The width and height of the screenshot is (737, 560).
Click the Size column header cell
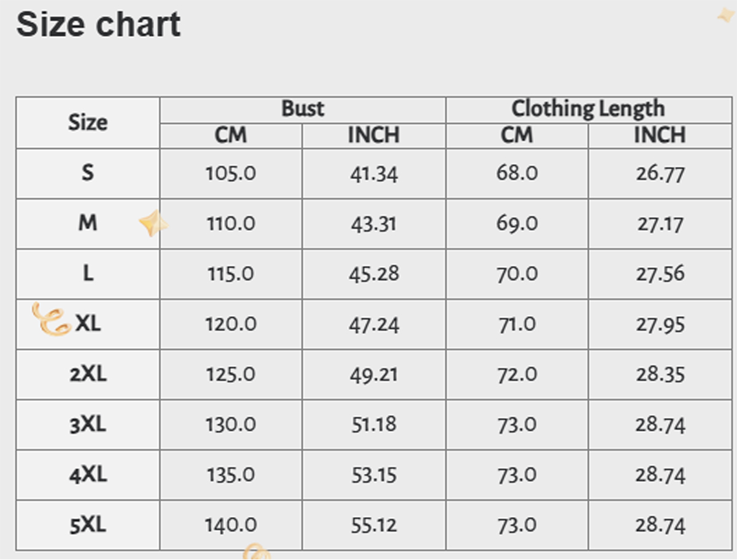[x=88, y=122]
